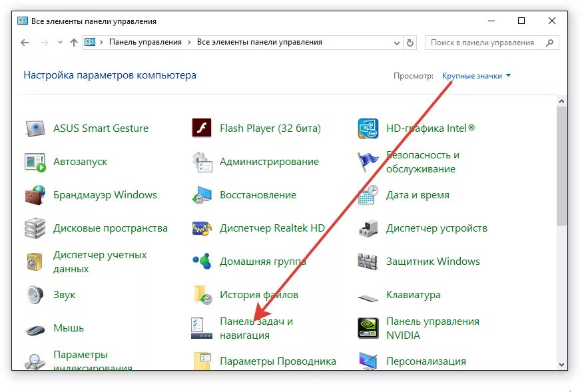Open the ASUS Smart Gesture icon
582x392 pixels.
click(35, 128)
